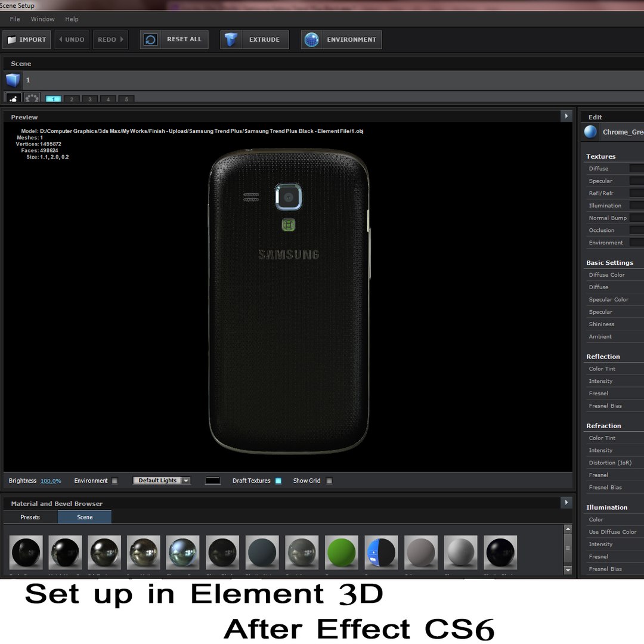Select the blue and black textured material sphere
This screenshot has height=644, width=644.
pyautogui.click(x=381, y=552)
